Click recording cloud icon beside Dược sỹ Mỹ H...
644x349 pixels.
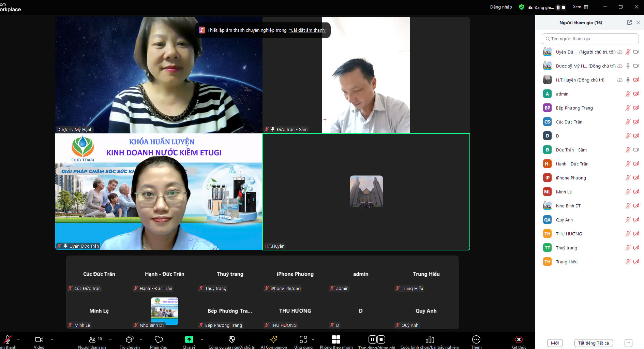620,66
